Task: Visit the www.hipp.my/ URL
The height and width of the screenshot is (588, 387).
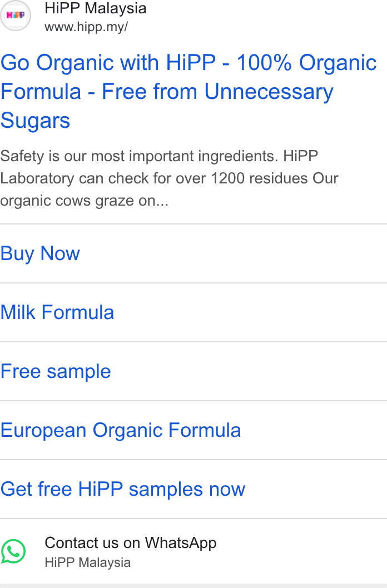Action: coord(86,27)
